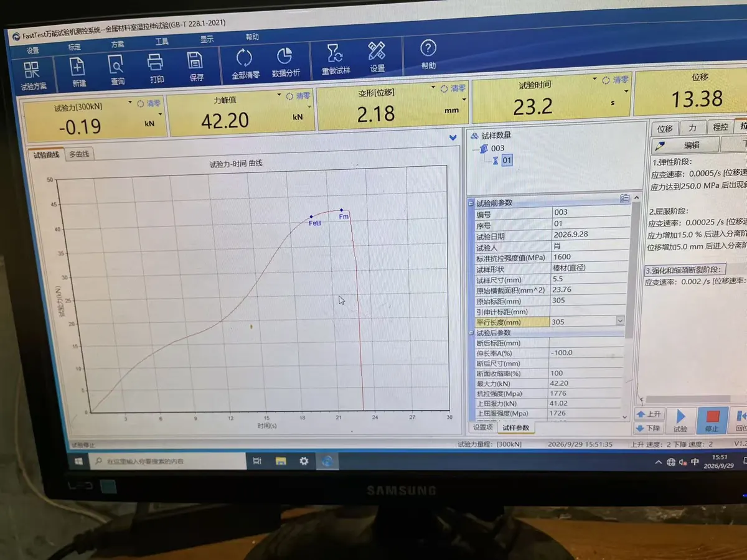Click the 打印 print icon
The height and width of the screenshot is (560, 747).
tap(156, 68)
